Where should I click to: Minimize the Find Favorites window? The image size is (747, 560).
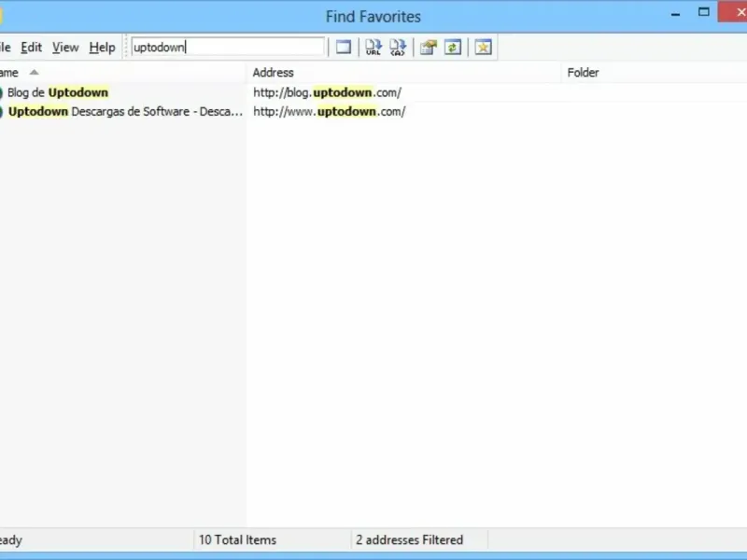675,14
